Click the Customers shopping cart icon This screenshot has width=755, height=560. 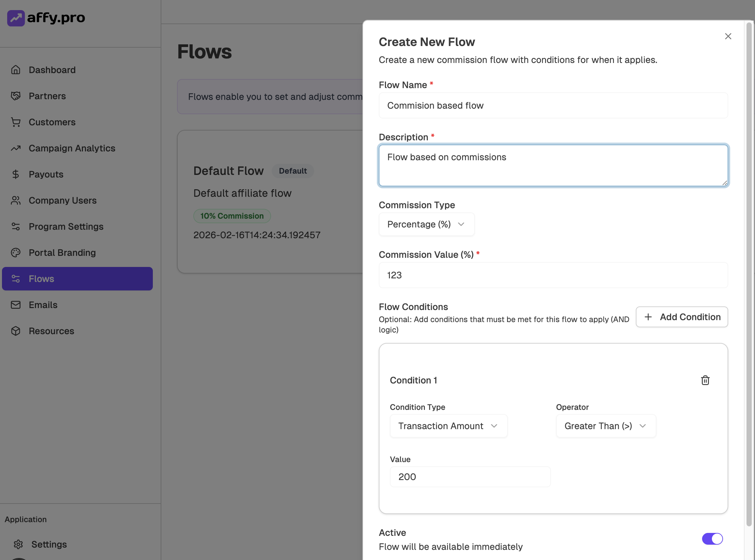16,122
